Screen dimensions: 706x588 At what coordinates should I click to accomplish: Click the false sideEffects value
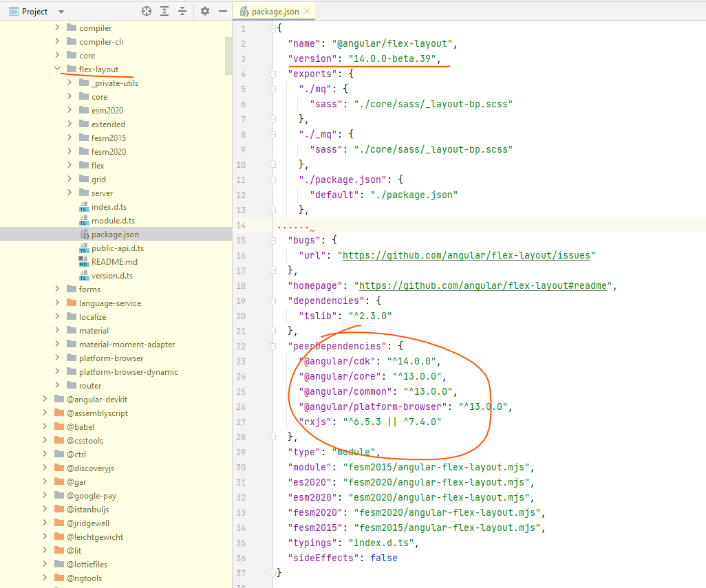tap(383, 558)
